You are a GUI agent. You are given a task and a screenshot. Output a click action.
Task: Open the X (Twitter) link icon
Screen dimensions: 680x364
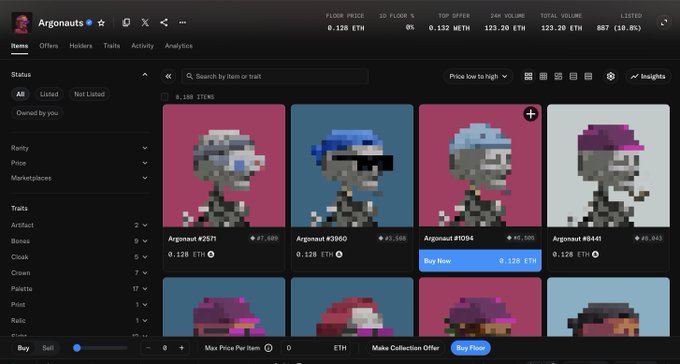145,23
